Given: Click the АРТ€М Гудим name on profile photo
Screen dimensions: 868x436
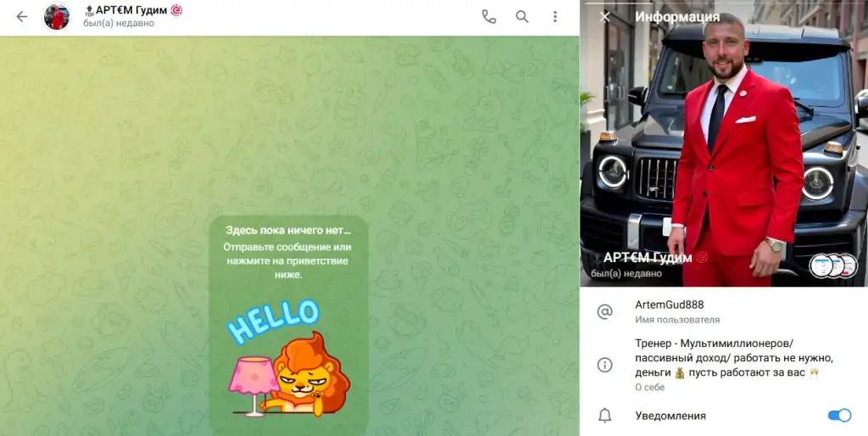Looking at the screenshot, I should click(648, 258).
